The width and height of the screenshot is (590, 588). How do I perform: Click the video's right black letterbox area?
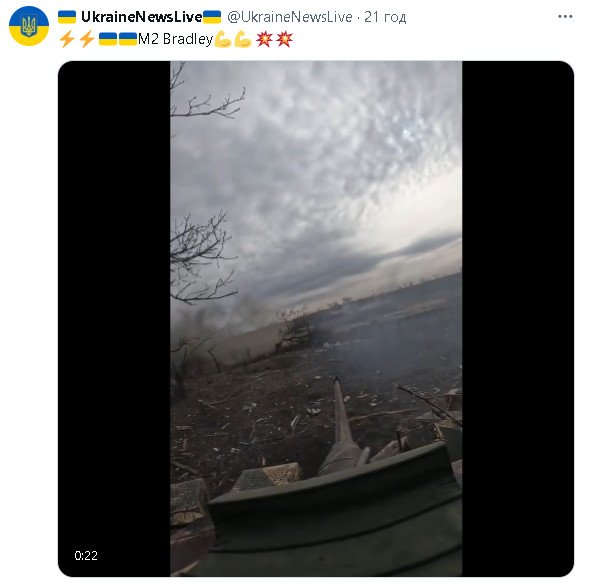click(x=518, y=319)
